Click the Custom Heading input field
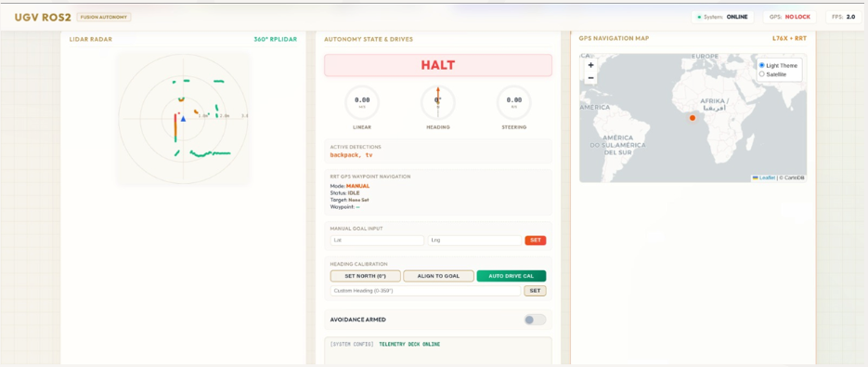This screenshot has width=868, height=367. click(426, 291)
